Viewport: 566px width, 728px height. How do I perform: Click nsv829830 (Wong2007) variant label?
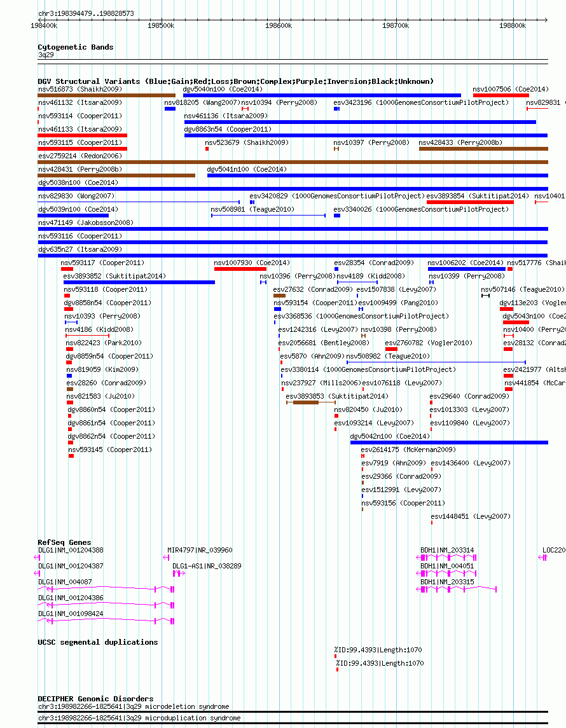76,196
